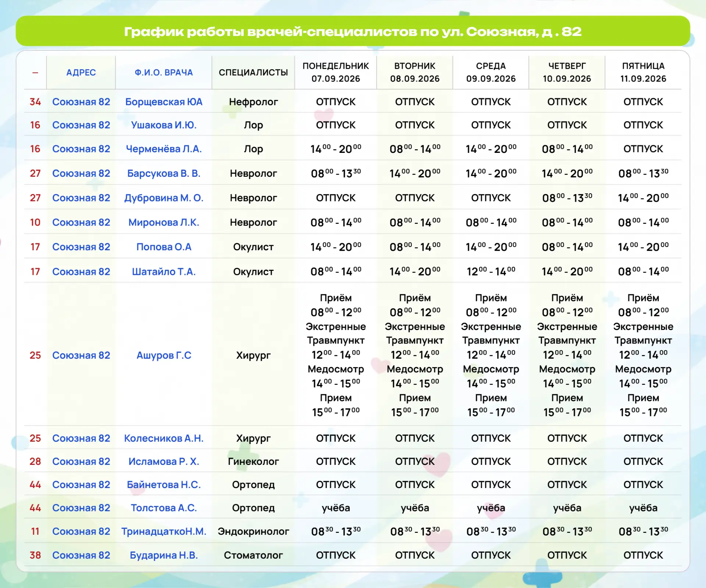
Task: Select room number 38 in Бударина row
Action: click(35, 555)
